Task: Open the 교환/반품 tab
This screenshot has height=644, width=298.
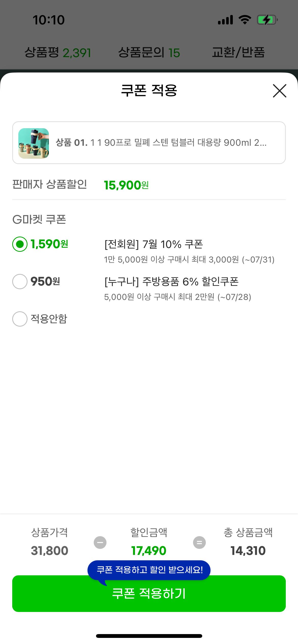Action: 238,53
